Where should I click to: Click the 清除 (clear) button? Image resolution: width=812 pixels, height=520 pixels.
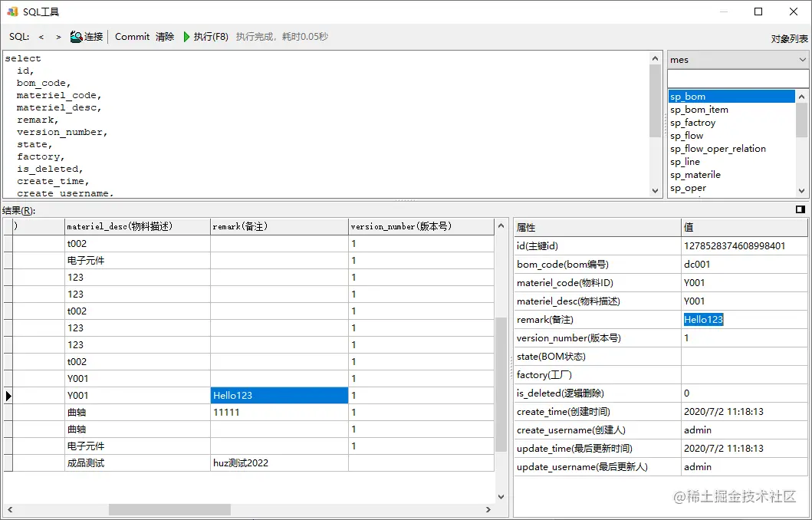click(x=165, y=37)
